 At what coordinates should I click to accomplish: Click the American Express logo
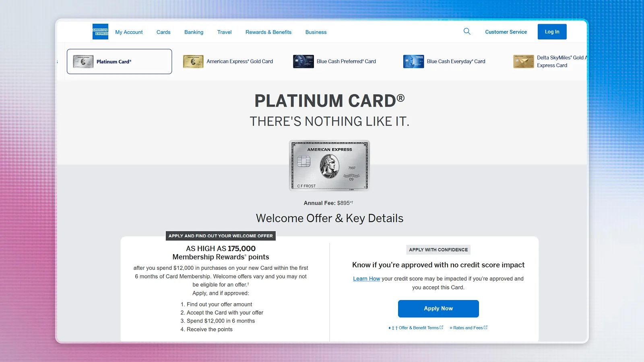tap(100, 32)
